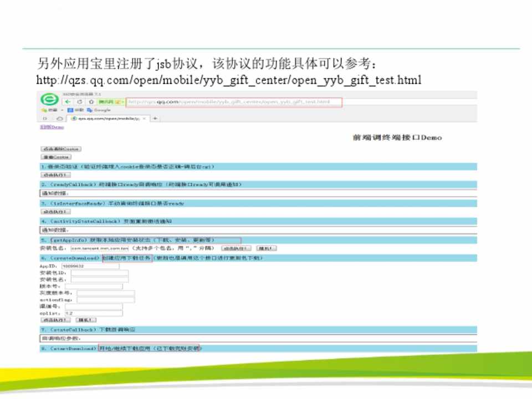Click the 安装包名 input in getAppInfo section

click(99, 248)
